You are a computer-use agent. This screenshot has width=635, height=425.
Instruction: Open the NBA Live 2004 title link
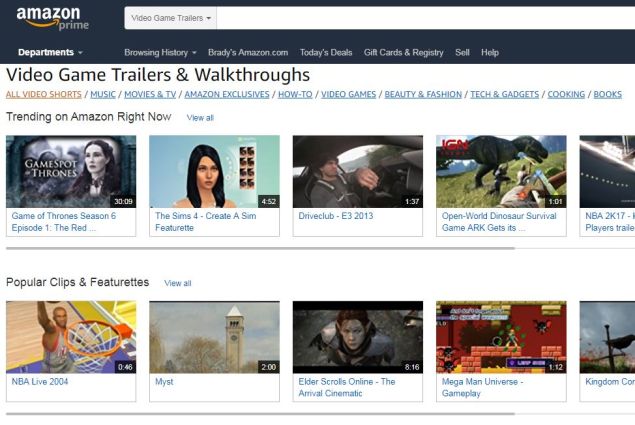pos(40,382)
